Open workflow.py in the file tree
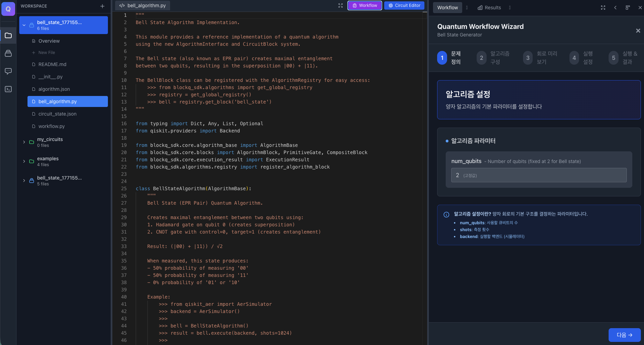644x345 pixels. pos(52,126)
